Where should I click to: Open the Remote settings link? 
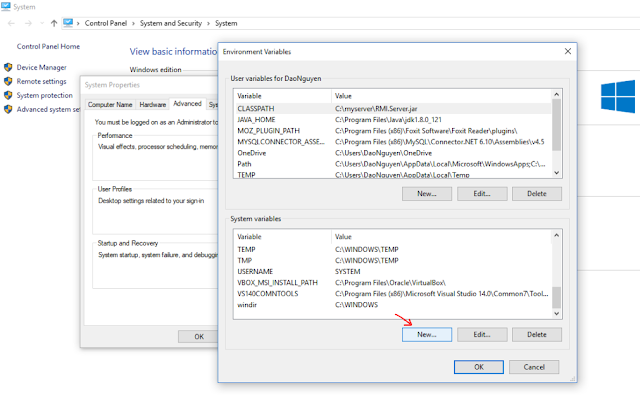point(41,81)
